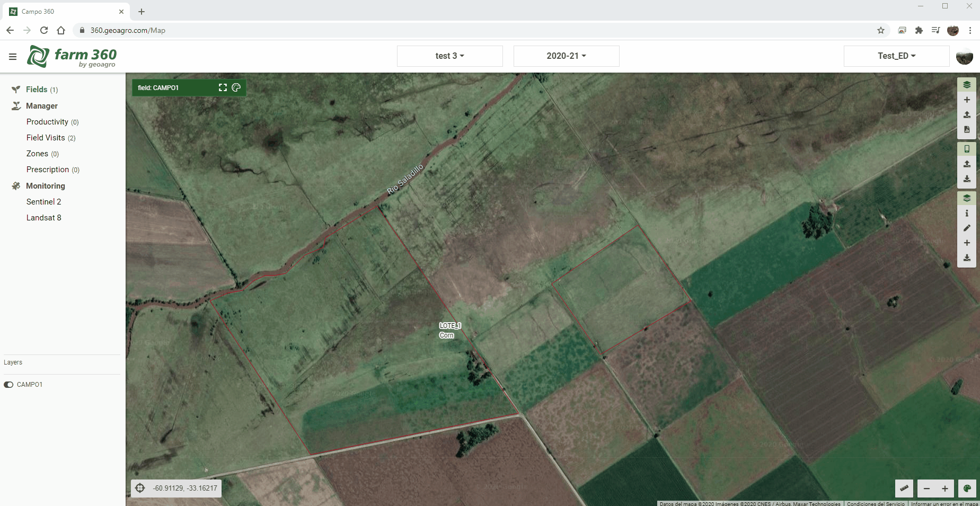Open the 2020-21 season dropdown
The width and height of the screenshot is (980, 506).
point(566,56)
